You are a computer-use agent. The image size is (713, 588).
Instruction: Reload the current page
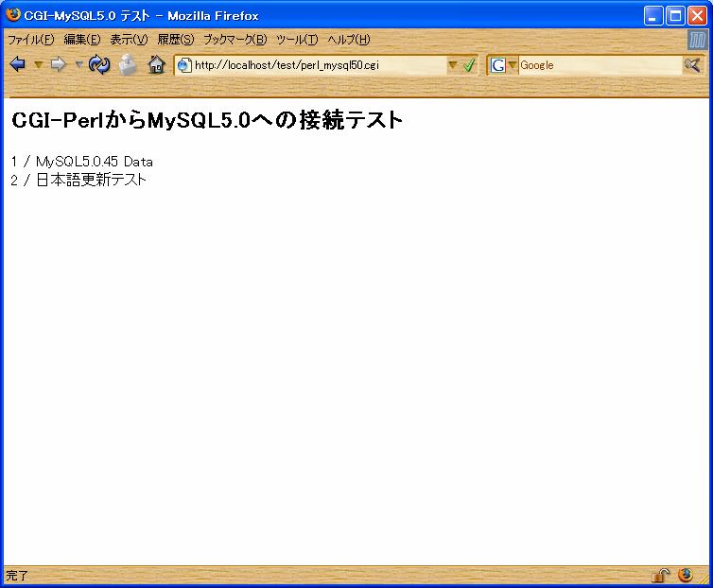[x=99, y=64]
